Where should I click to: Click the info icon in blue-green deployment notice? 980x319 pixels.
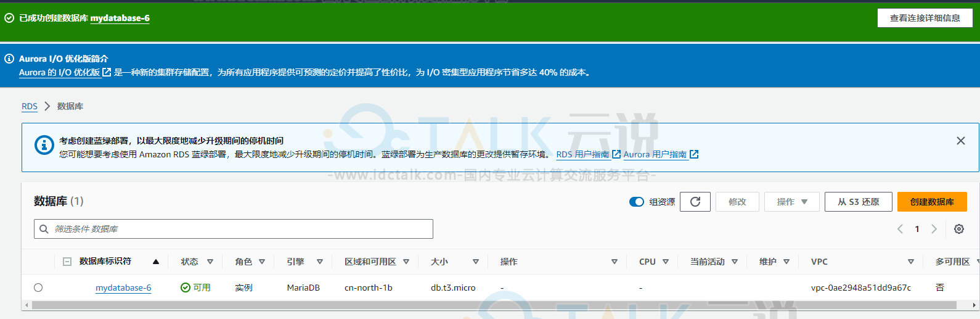(44, 145)
